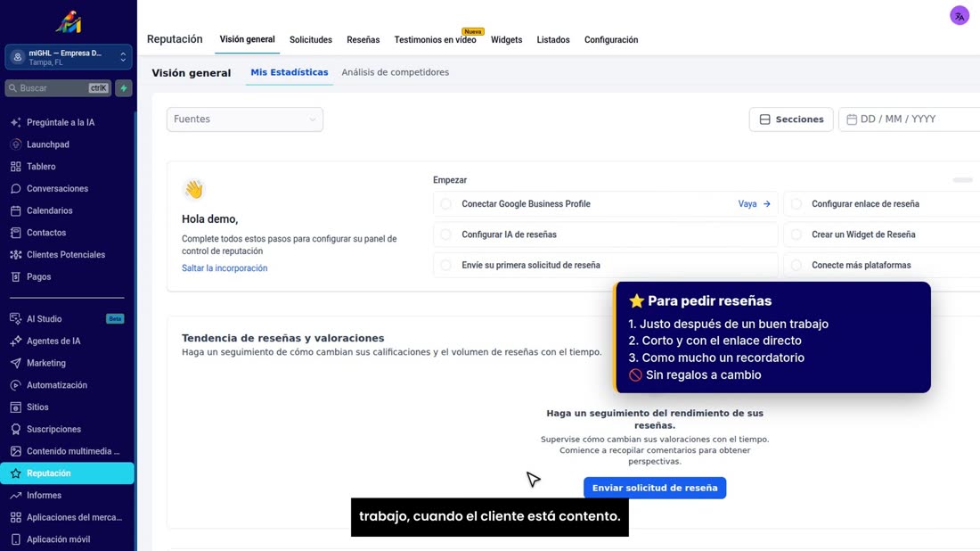Click the Beta badge beside AI Studio
Viewport: 980px width, 551px height.
[x=115, y=319]
